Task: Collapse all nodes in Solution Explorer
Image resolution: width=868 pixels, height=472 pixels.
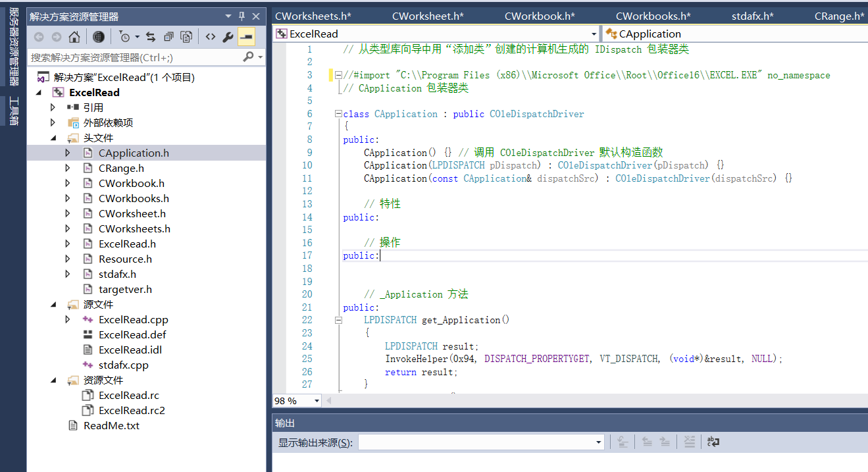Action: pyautogui.click(x=169, y=37)
